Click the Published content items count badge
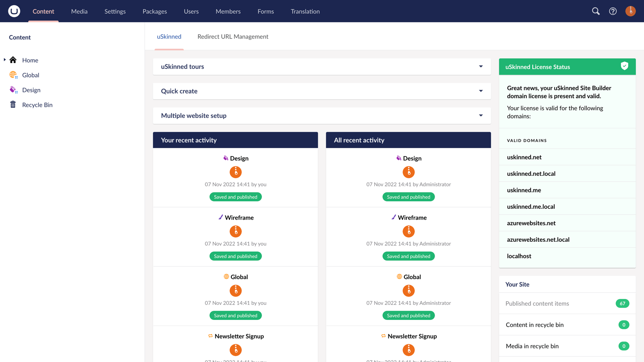Image resolution: width=644 pixels, height=362 pixels. pos(622,304)
